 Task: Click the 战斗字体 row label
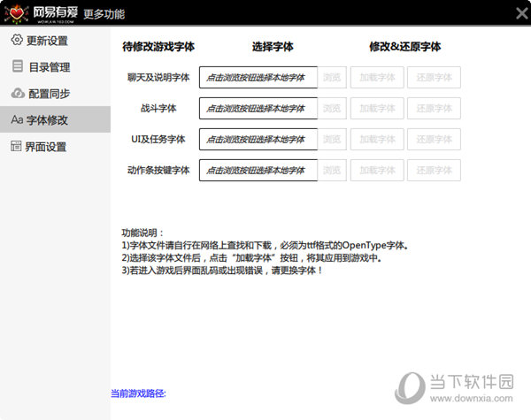point(158,108)
